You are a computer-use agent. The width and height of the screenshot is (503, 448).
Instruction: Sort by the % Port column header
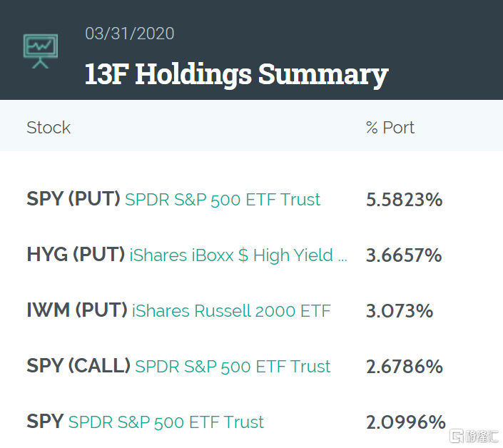390,128
